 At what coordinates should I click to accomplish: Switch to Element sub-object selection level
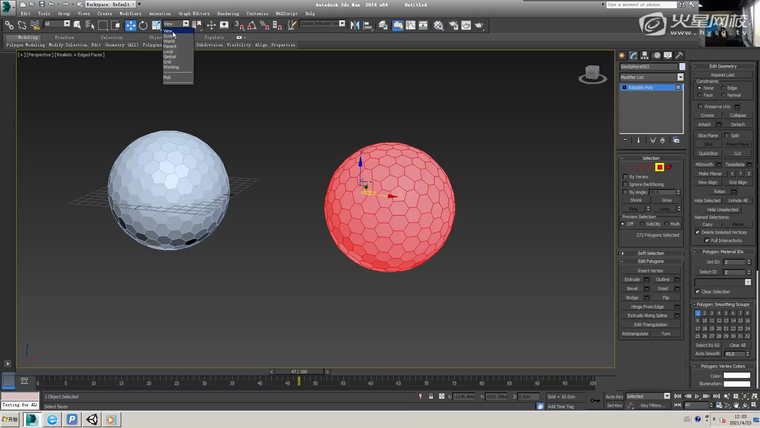[669, 167]
